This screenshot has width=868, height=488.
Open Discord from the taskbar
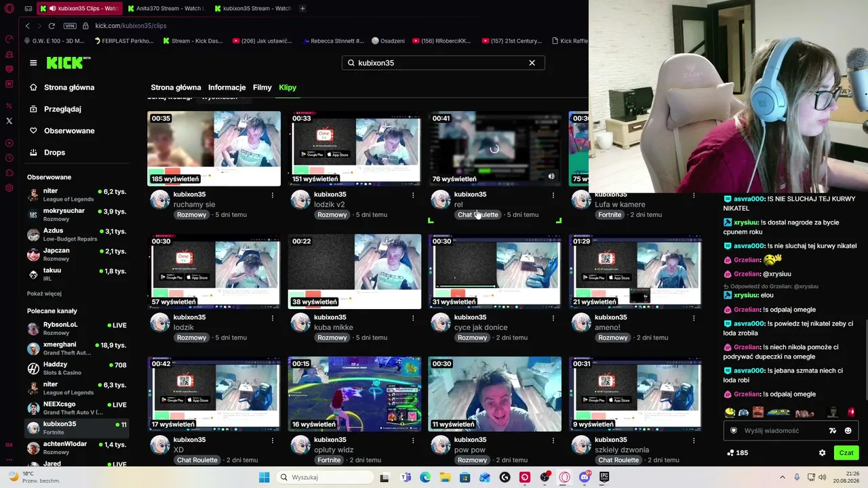click(x=585, y=477)
